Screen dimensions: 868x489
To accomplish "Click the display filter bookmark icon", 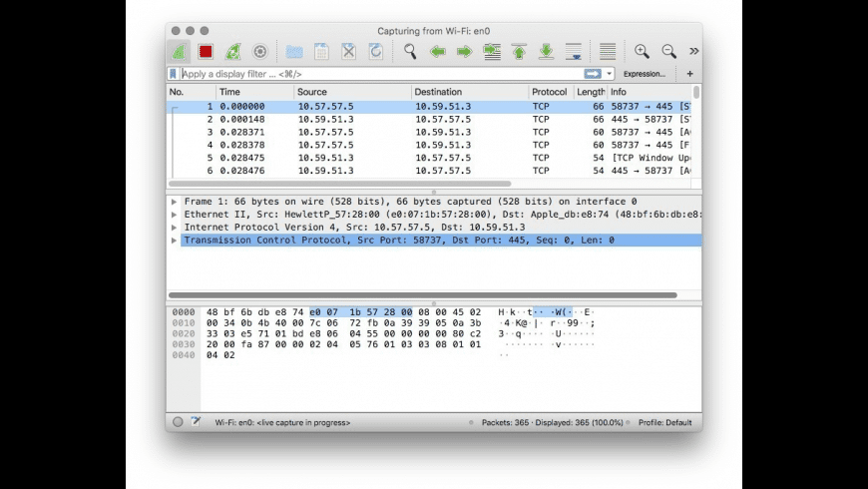I will tap(173, 74).
